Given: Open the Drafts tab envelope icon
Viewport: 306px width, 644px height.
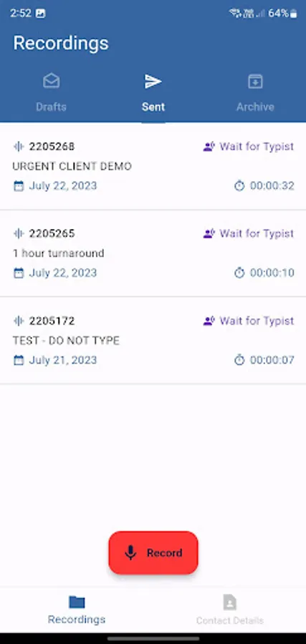Looking at the screenshot, I should pos(51,81).
